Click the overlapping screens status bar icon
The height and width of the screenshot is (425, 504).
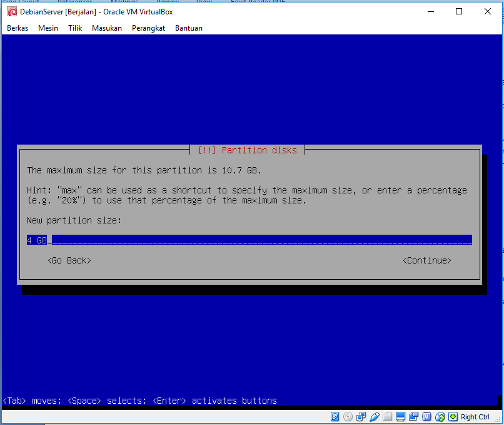tap(414, 417)
